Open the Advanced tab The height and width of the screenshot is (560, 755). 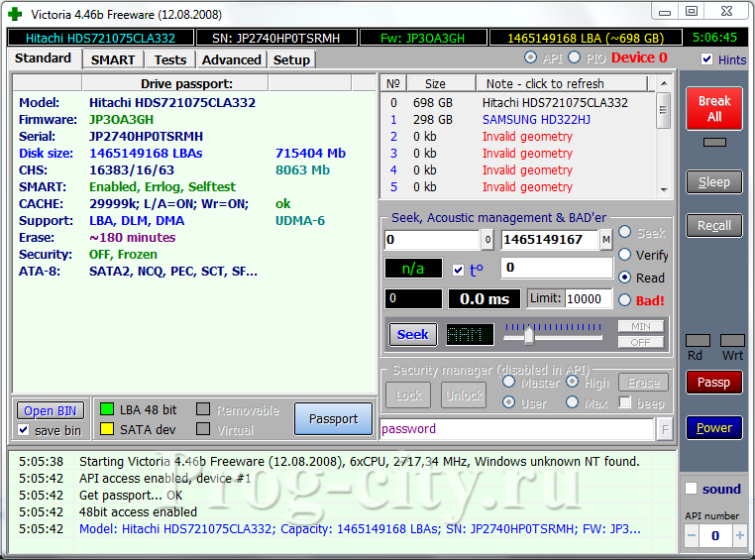coord(232,59)
